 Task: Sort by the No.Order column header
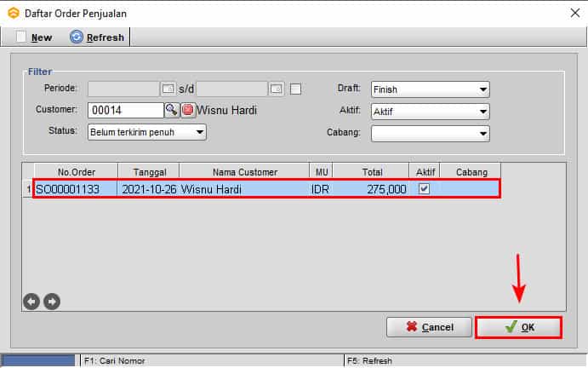pyautogui.click(x=75, y=170)
